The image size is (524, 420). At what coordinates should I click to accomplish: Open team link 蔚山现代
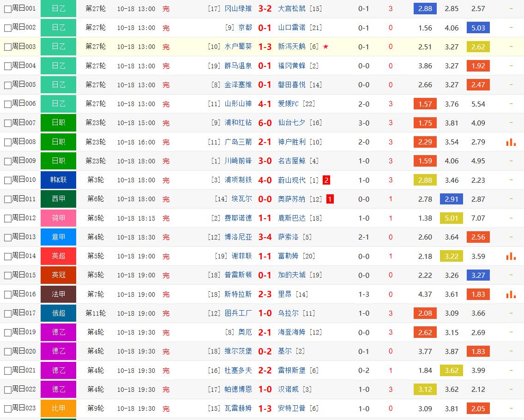point(292,180)
